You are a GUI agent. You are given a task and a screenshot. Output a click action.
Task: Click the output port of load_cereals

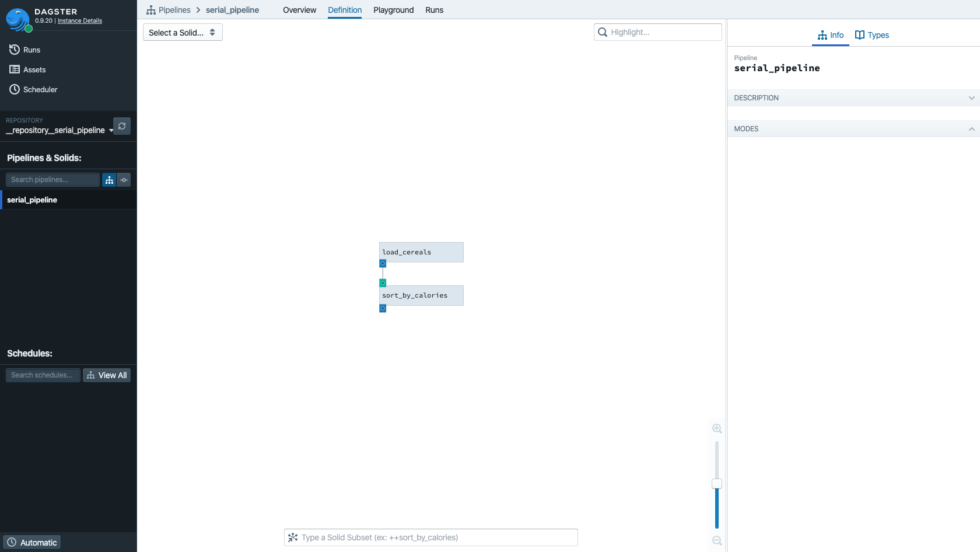point(383,264)
